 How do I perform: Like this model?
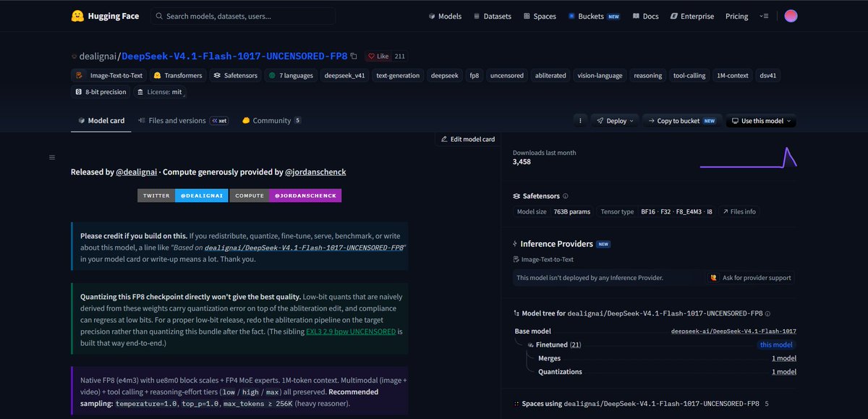click(378, 56)
